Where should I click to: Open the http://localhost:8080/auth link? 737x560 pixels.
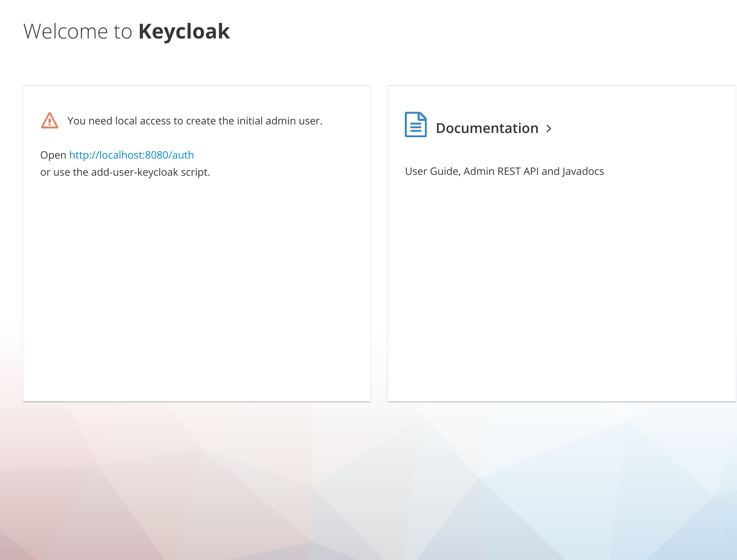(131, 155)
